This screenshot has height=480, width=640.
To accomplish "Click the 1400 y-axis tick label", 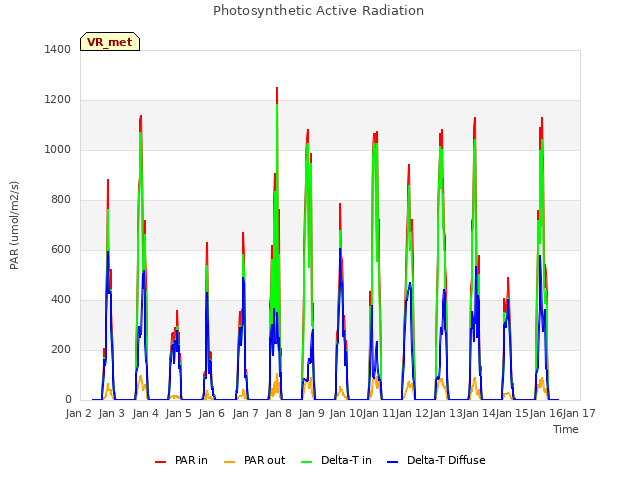I will coord(58,49).
